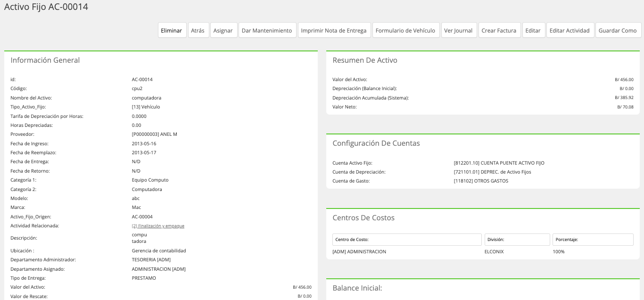644x300 pixels.
Task: Select the Valor Neto amount B/ 70.08
Action: click(626, 107)
